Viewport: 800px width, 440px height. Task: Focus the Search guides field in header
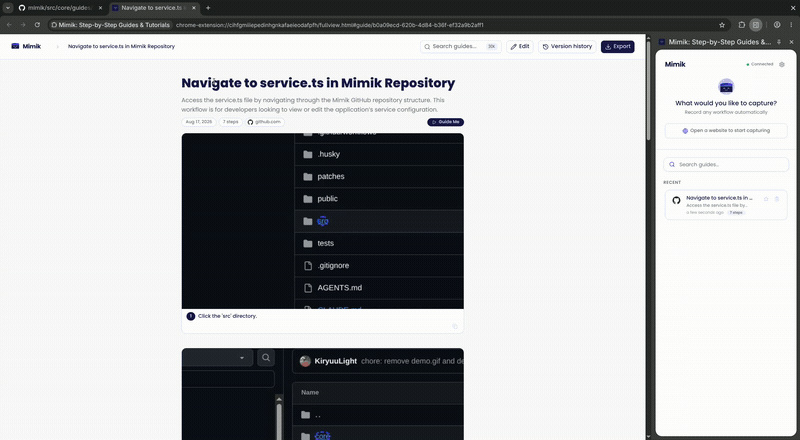(x=461, y=46)
